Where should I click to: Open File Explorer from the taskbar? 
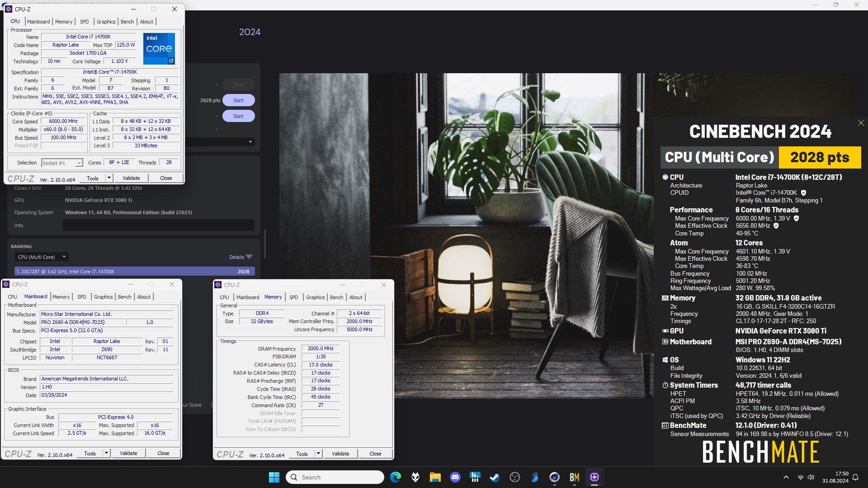tap(435, 477)
